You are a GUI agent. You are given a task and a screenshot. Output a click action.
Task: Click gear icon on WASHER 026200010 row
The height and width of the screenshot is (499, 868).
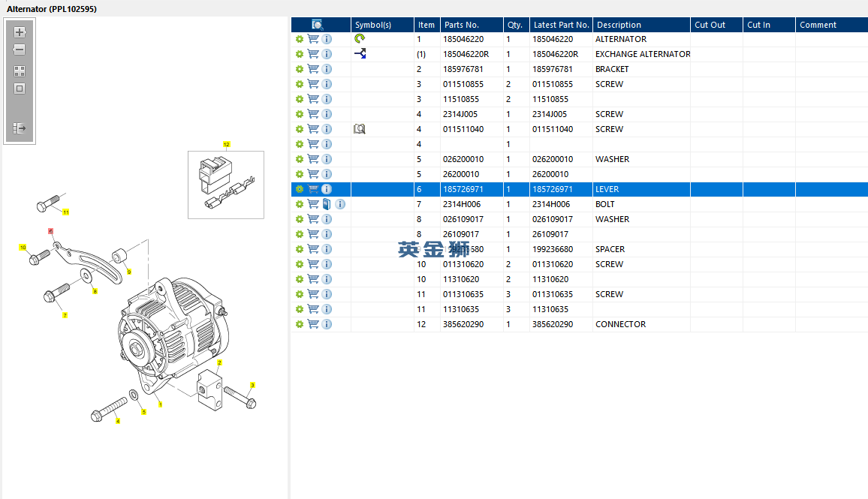click(x=300, y=159)
